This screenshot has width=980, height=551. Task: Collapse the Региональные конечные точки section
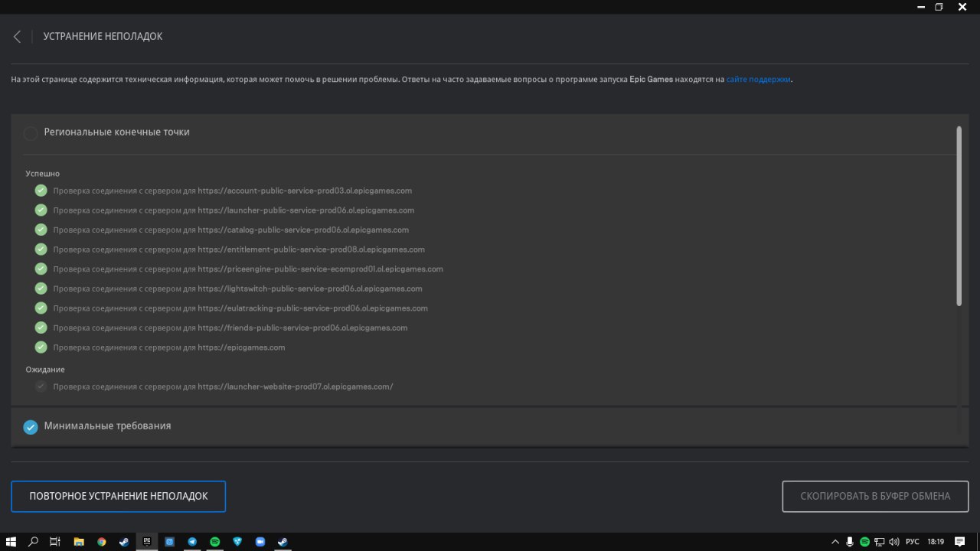pos(116,132)
